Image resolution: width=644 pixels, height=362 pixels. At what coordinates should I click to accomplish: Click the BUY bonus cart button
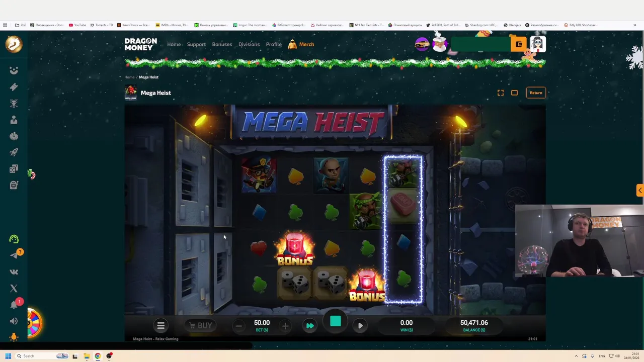[200, 326]
